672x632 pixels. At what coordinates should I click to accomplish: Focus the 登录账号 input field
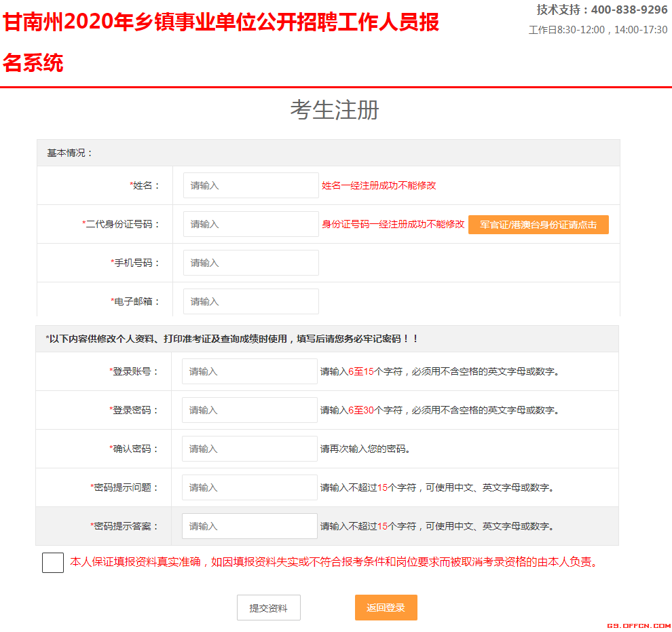[x=249, y=371]
